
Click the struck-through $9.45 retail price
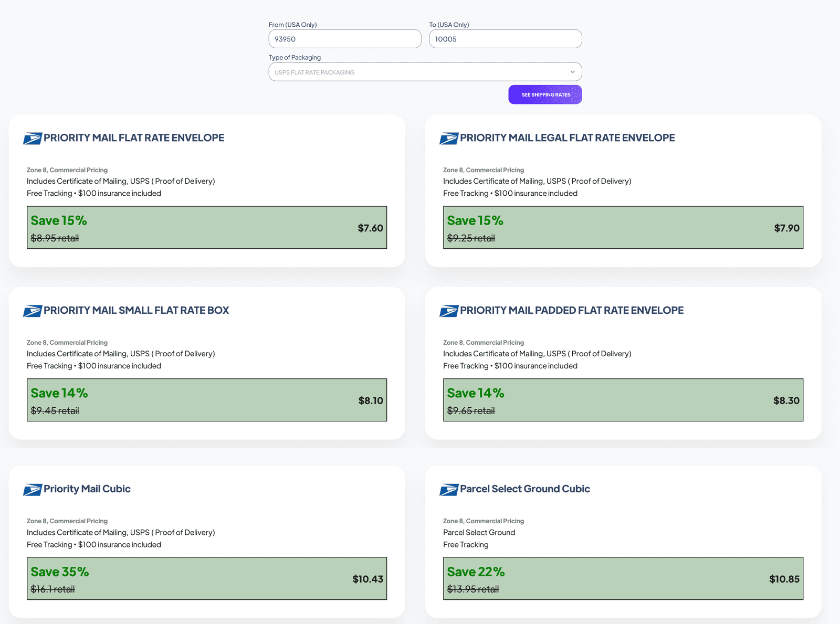55,411
